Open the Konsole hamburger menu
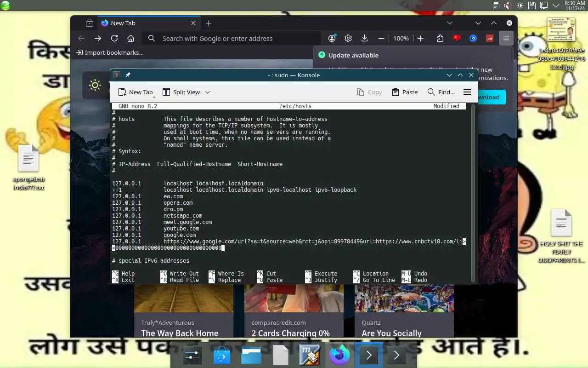588x368 pixels. 467,92
